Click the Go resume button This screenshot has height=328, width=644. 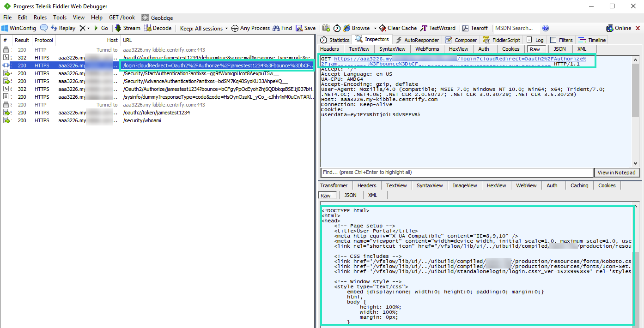[101, 28]
